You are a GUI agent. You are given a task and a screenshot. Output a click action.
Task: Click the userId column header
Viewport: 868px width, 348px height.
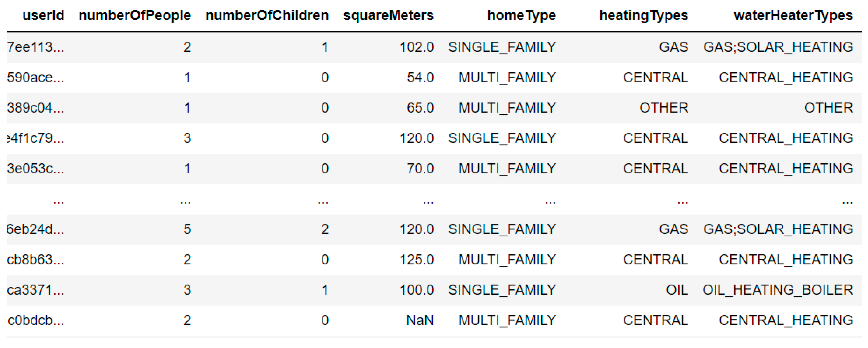tap(43, 15)
